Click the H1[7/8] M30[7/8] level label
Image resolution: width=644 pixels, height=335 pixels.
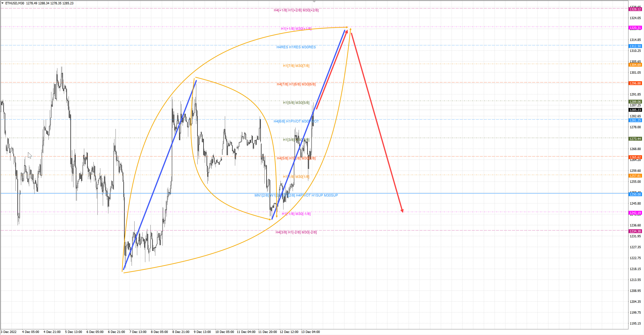pyautogui.click(x=296, y=66)
